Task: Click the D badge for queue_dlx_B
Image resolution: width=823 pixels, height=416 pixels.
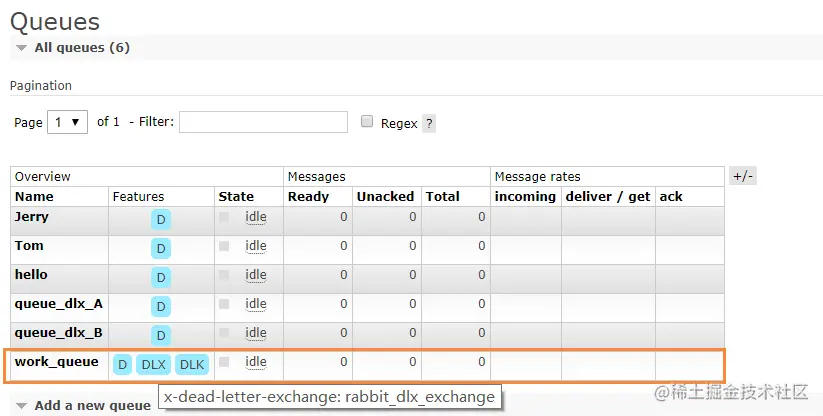Action: [x=161, y=335]
